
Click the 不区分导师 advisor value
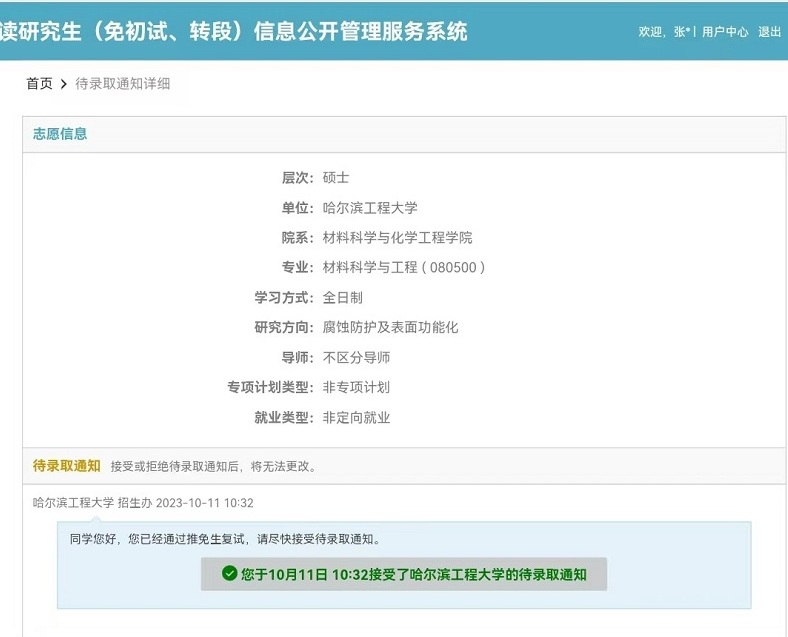tap(356, 358)
